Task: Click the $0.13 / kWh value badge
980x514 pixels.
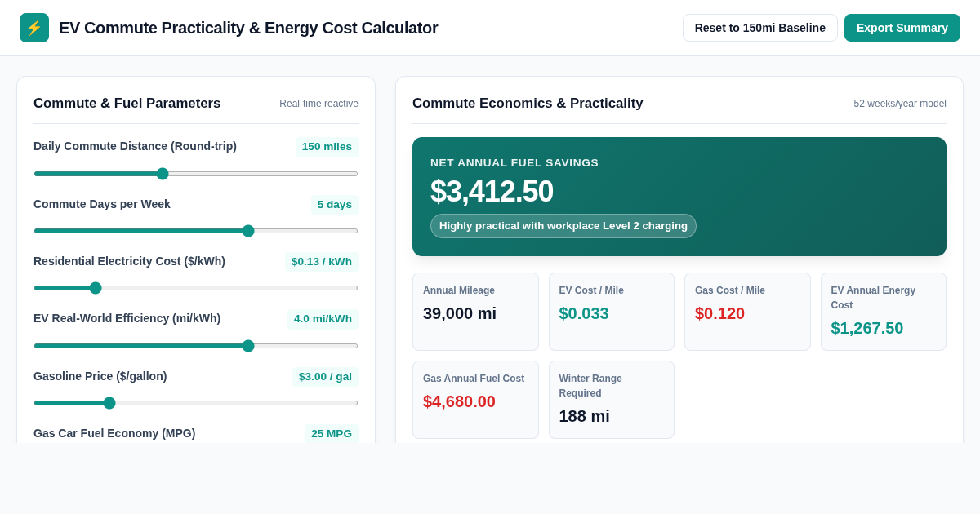Action: (322, 262)
